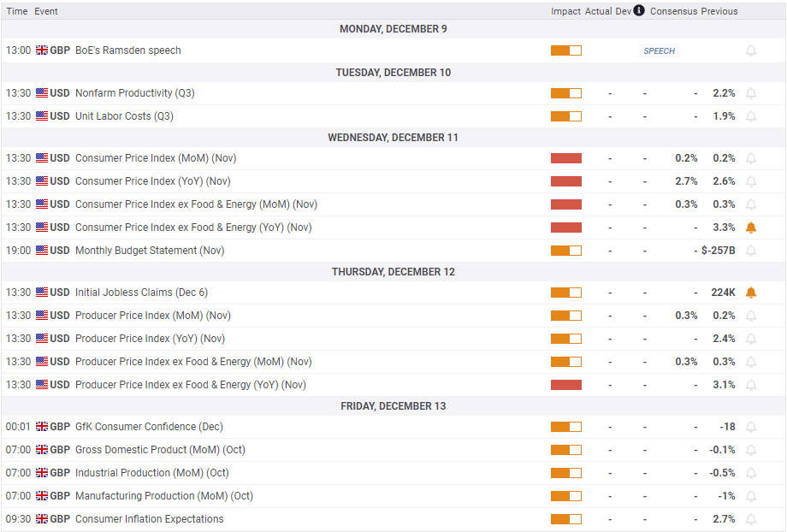Expand Producer Price Index (MoM) (Nov) details
This screenshot has width=787, height=532.
(x=152, y=316)
